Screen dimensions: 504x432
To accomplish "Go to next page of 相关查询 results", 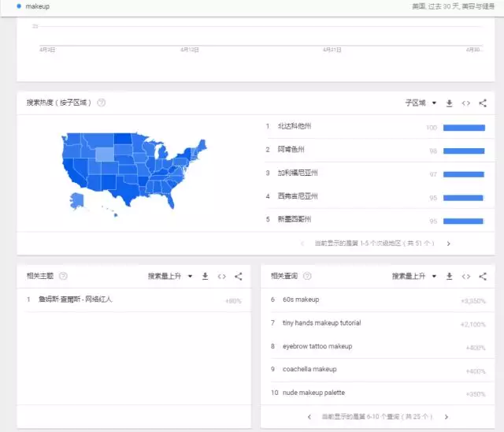I will coord(447,416).
